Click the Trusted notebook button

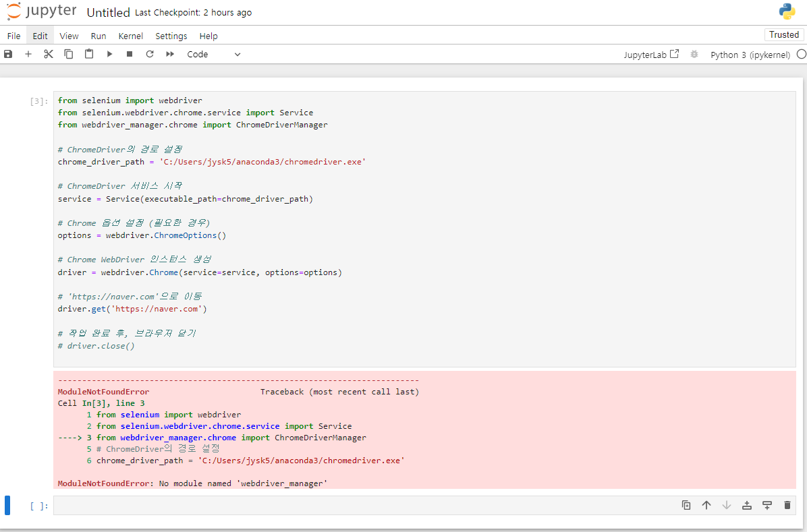point(784,34)
